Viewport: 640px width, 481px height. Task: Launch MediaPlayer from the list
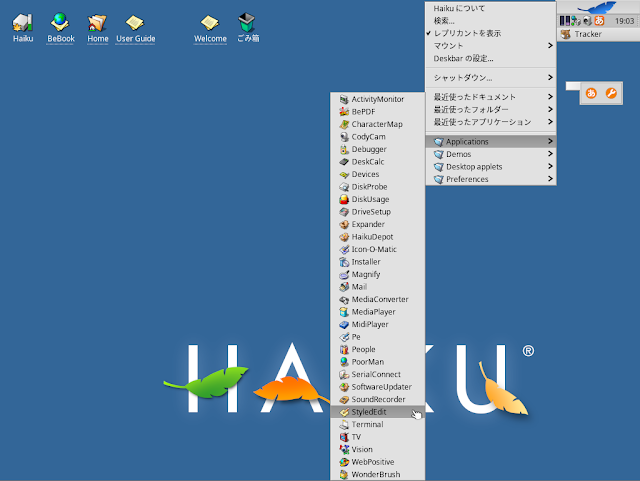tap(378, 312)
